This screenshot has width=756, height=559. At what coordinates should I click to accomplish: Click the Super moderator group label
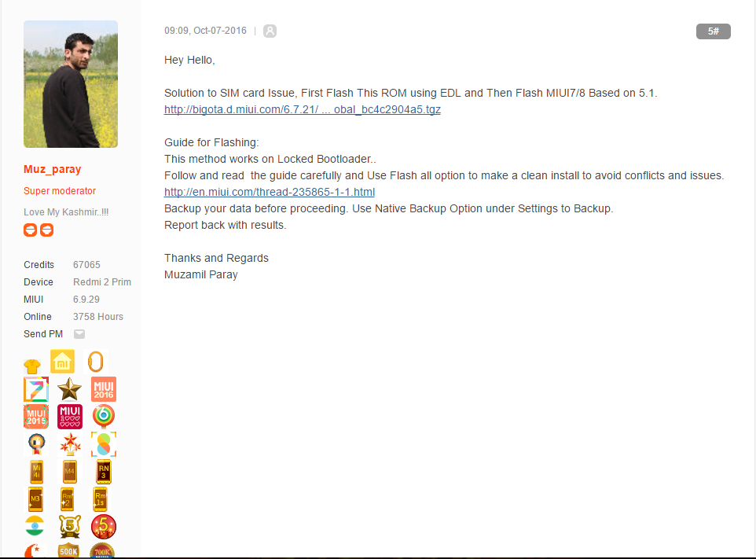[60, 191]
